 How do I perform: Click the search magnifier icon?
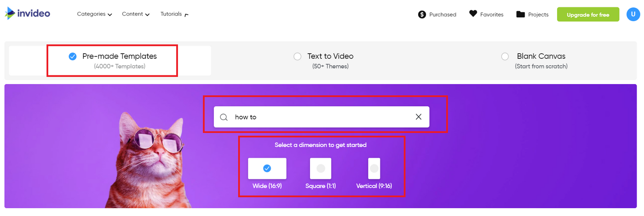[224, 117]
